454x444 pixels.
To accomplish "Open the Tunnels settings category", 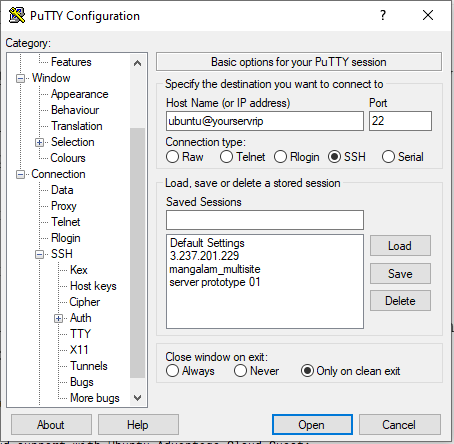I will pyautogui.click(x=89, y=366).
